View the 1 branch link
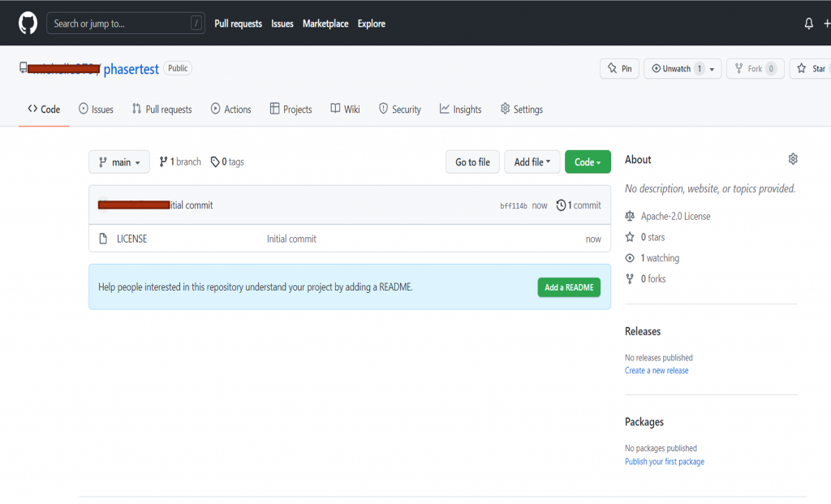Screen dimensions: 831x504 pos(180,162)
